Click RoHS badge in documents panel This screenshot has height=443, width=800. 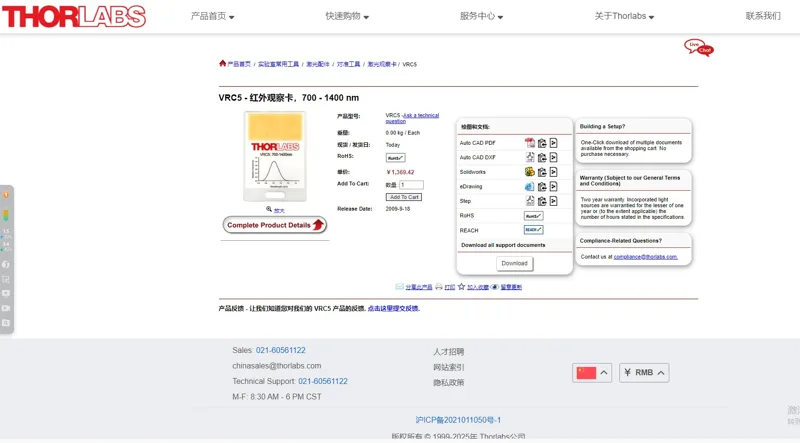coord(533,216)
